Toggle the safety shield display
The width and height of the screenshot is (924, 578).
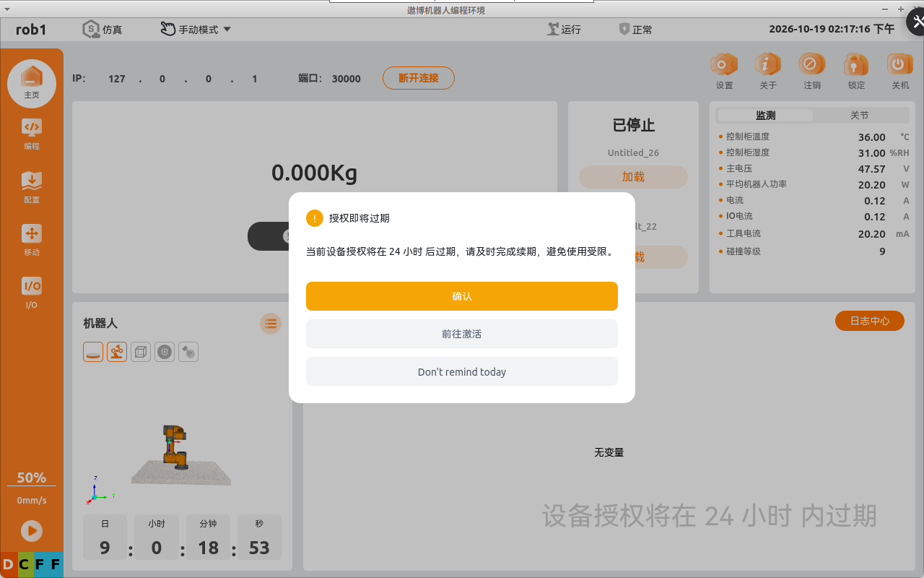(165, 352)
